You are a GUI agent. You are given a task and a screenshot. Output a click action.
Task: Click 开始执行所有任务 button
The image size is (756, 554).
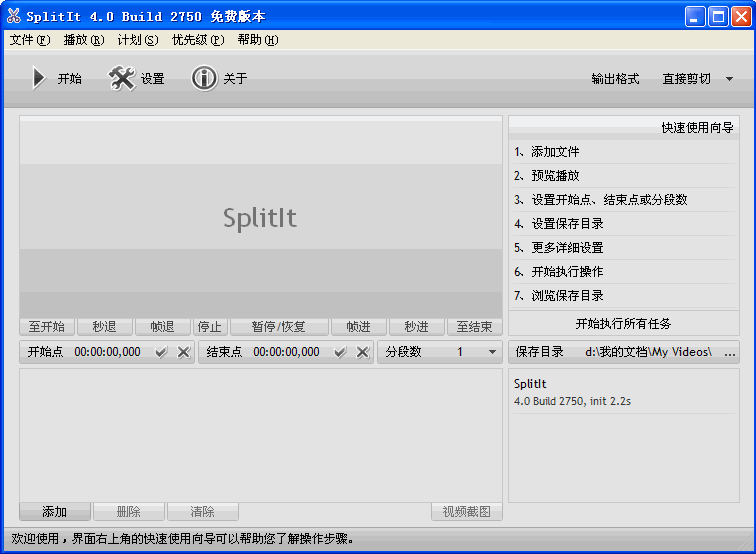[623, 324]
